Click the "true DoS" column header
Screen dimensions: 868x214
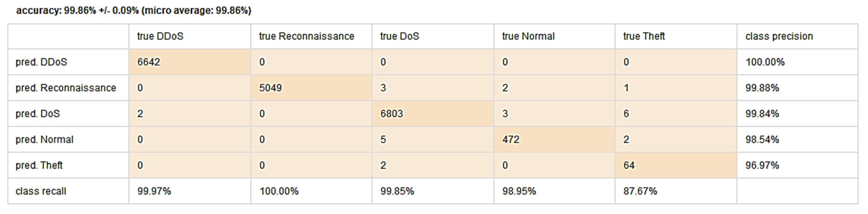click(400, 36)
